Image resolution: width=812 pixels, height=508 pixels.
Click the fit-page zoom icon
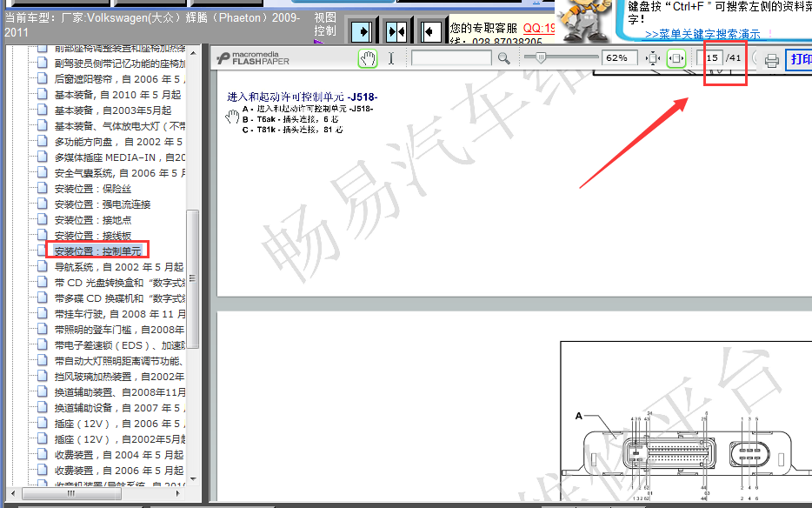coord(653,58)
